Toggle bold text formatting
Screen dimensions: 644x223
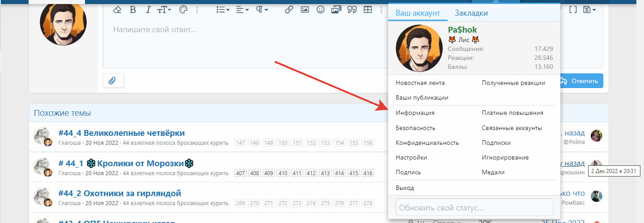click(133, 9)
